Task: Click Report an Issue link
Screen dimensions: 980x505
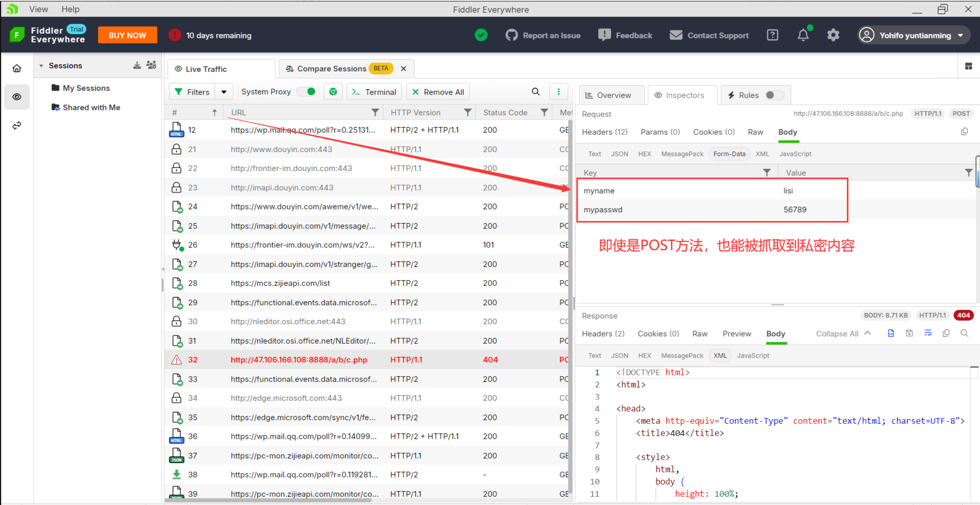Action: click(x=543, y=35)
